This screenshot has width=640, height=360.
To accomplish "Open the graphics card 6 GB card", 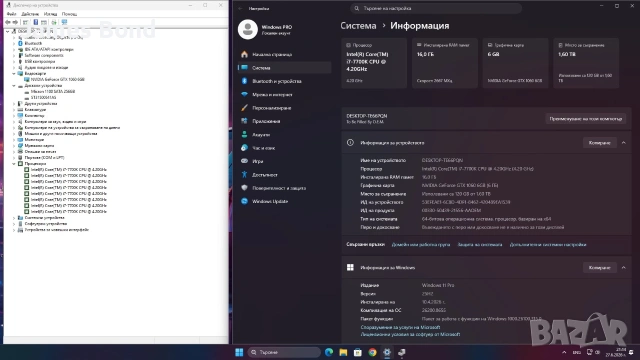I will [x=515, y=63].
